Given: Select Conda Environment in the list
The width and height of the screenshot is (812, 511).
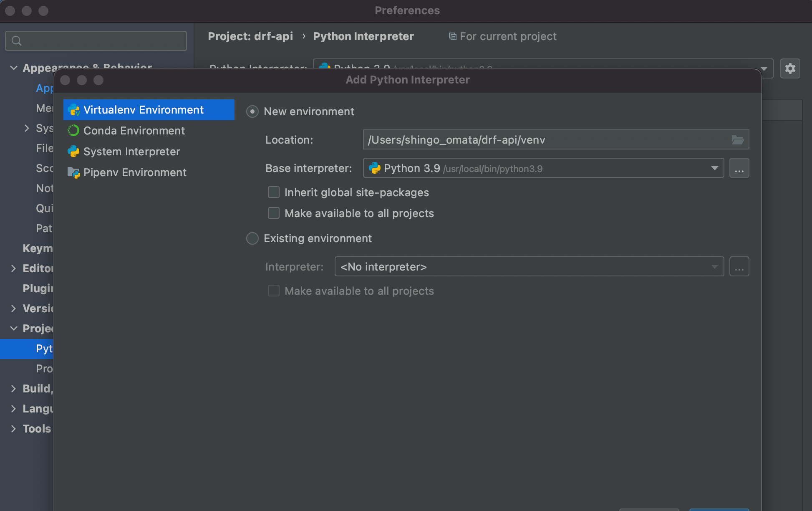Looking at the screenshot, I should tap(134, 131).
